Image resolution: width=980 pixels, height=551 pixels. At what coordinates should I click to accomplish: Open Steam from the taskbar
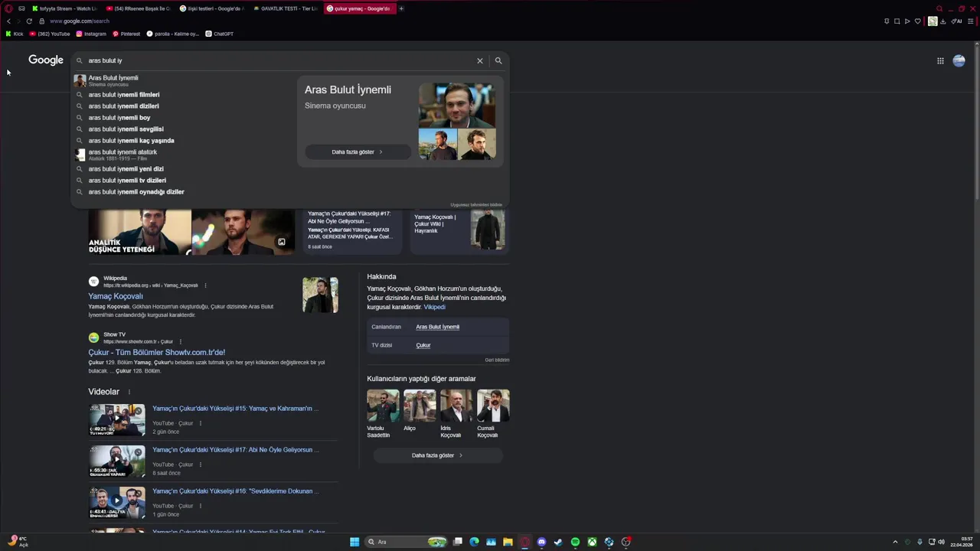(x=558, y=542)
